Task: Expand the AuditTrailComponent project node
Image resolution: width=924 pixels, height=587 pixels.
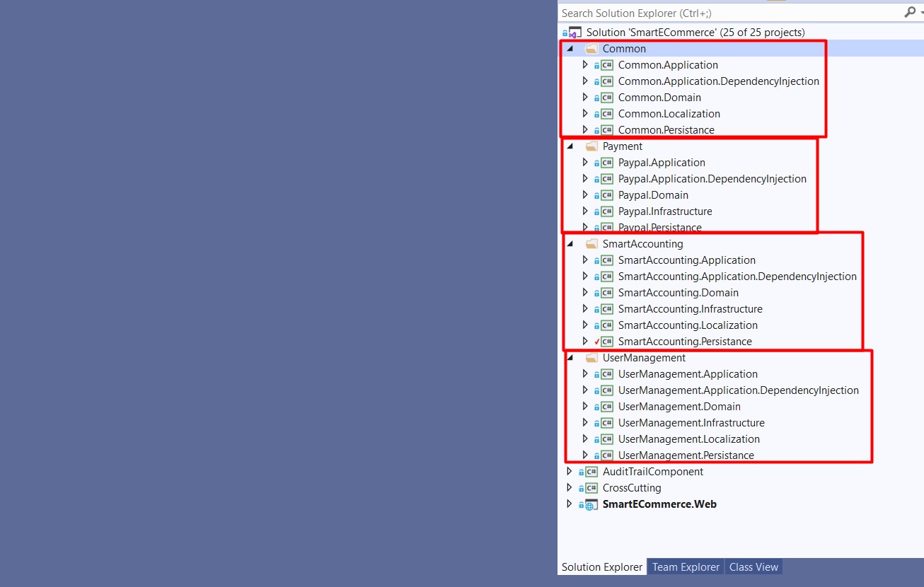Action: pyautogui.click(x=570, y=472)
